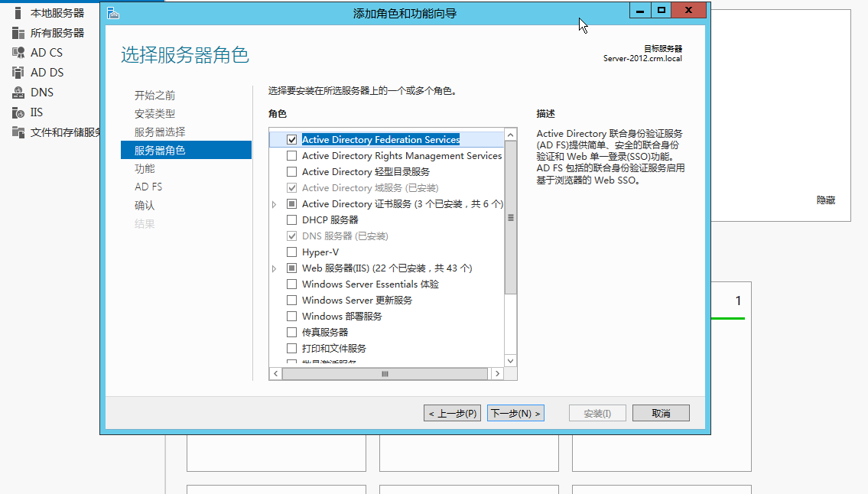Check Active Directory Rights Management Services
Image resolution: width=868 pixels, height=494 pixels.
pos(291,156)
